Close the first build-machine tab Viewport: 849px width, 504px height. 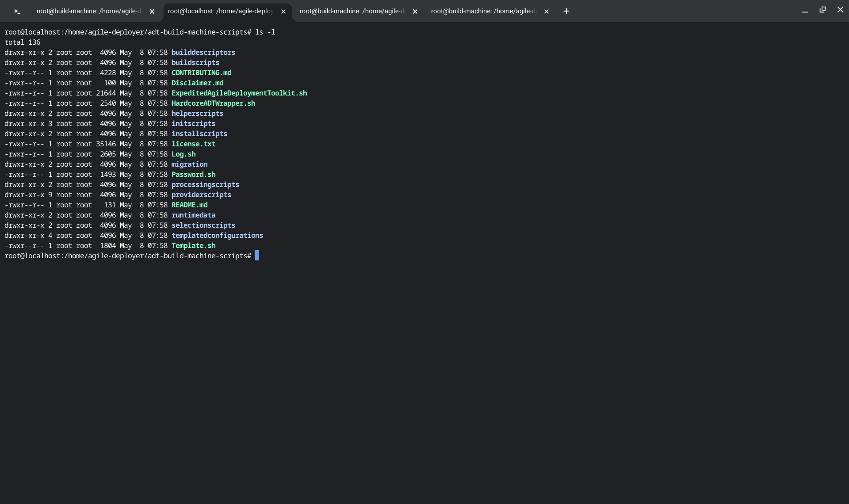point(152,11)
